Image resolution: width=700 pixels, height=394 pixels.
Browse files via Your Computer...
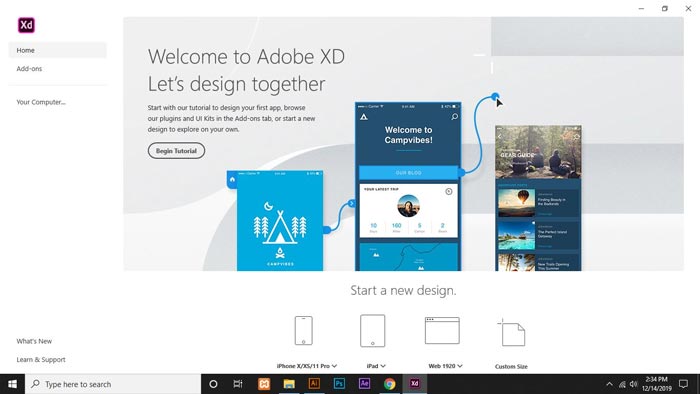tap(41, 102)
